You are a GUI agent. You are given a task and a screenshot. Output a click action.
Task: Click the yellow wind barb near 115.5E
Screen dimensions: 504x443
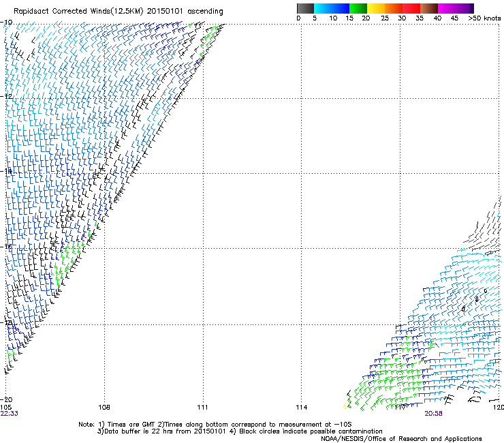pos(345,406)
